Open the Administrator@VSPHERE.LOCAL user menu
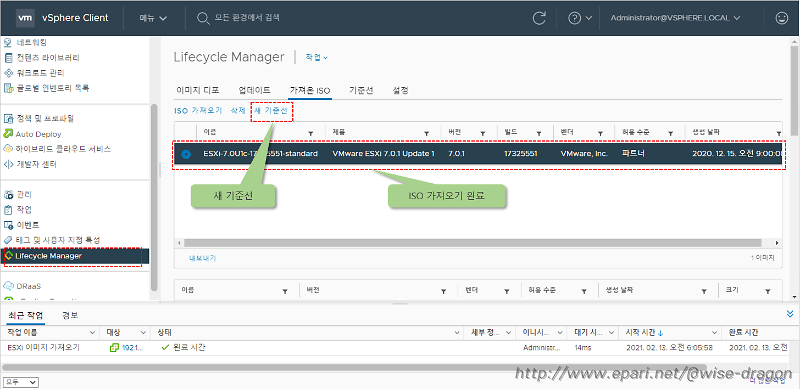 tap(676, 18)
